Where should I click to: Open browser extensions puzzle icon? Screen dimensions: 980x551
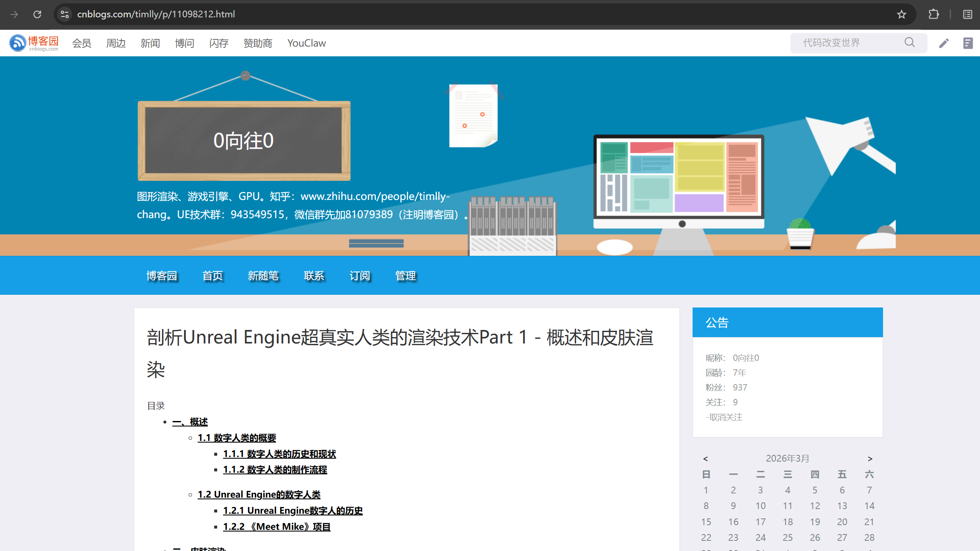[933, 14]
